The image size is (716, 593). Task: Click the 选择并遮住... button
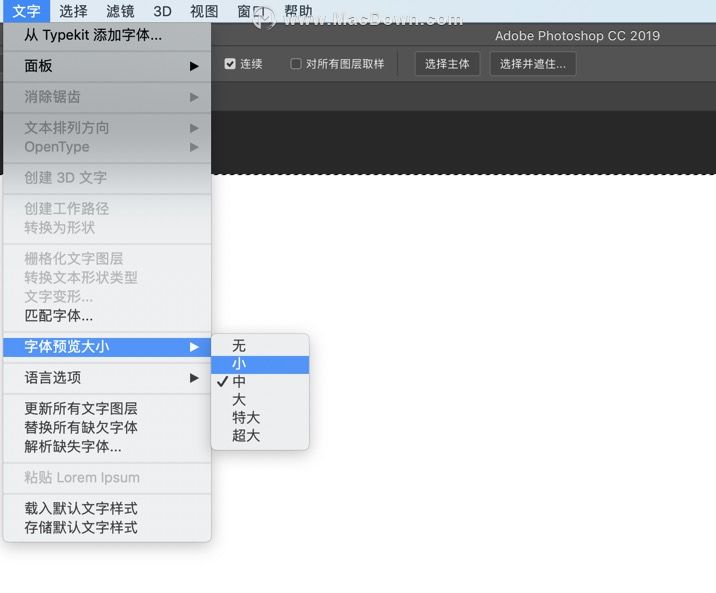tap(533, 64)
